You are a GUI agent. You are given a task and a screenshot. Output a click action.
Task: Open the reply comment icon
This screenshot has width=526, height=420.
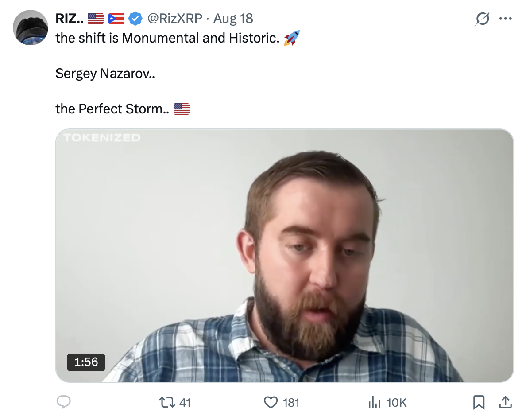click(x=64, y=402)
